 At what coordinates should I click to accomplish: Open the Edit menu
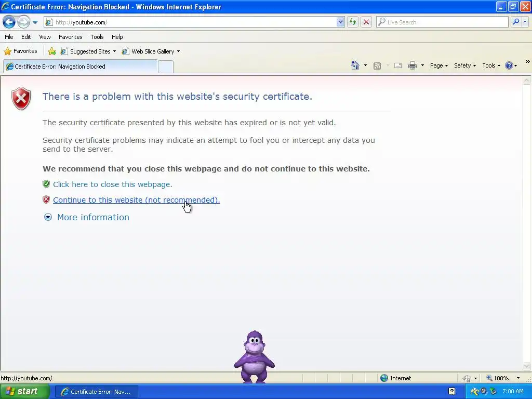(26, 37)
